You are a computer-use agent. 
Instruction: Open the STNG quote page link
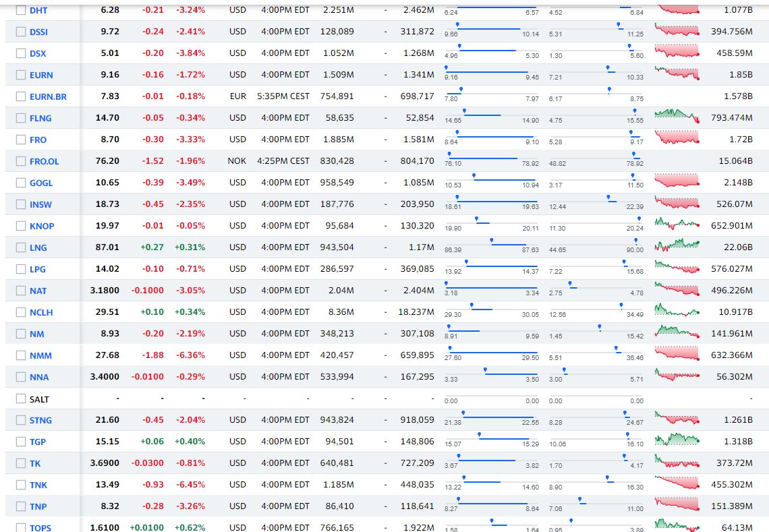pos(40,420)
